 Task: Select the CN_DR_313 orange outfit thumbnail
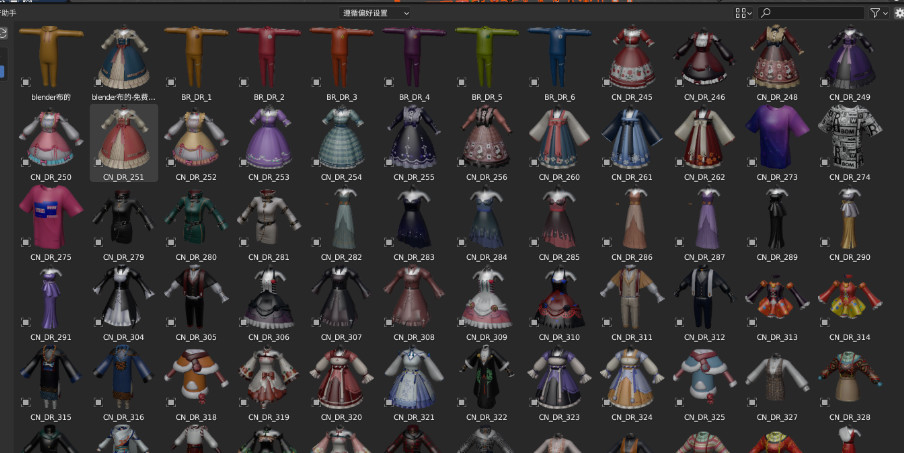coord(777,297)
